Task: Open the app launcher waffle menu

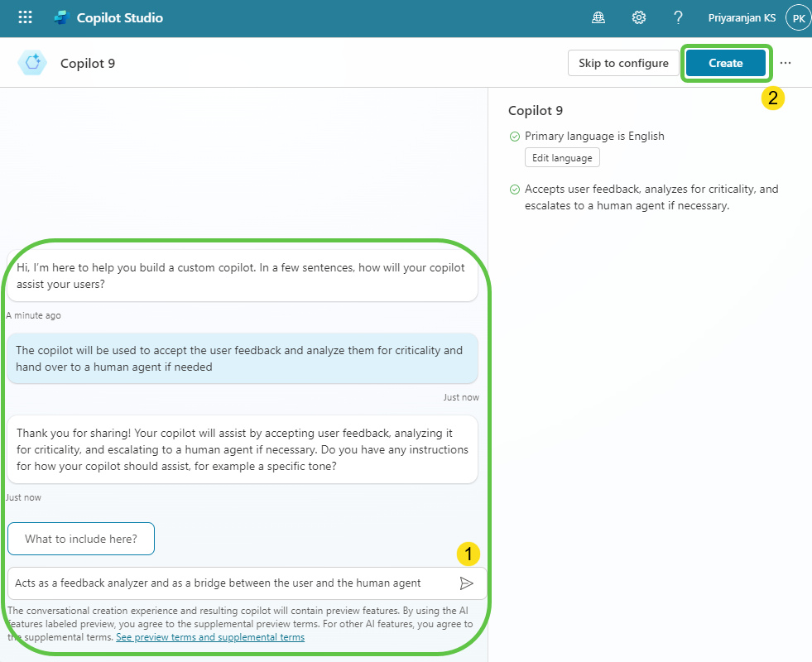Action: point(25,17)
